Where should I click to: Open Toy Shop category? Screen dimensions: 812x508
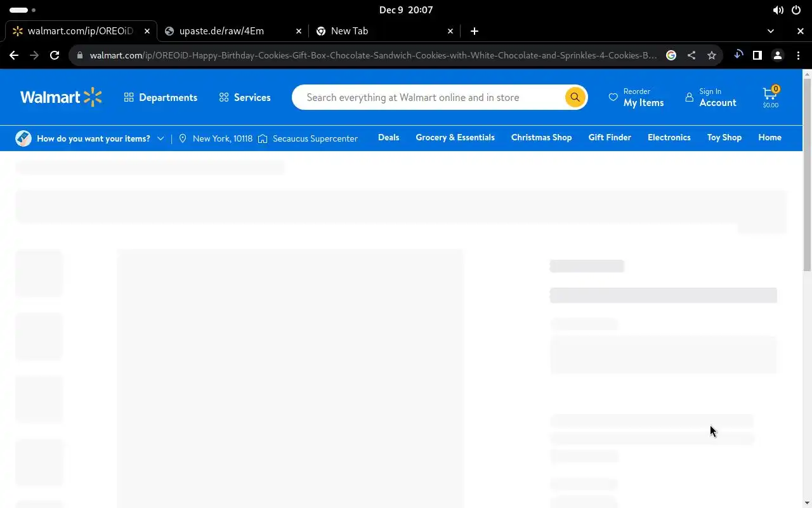(724, 137)
